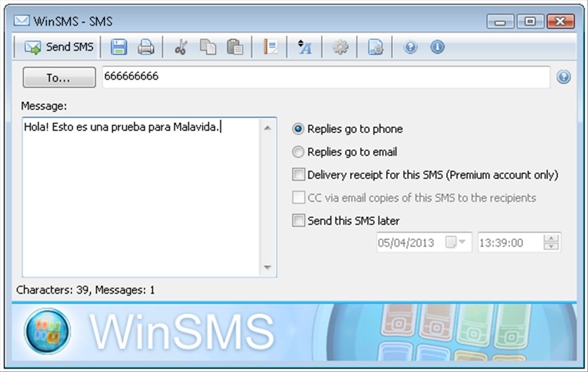Select Replies go to email option
588x372 pixels.
click(344, 152)
